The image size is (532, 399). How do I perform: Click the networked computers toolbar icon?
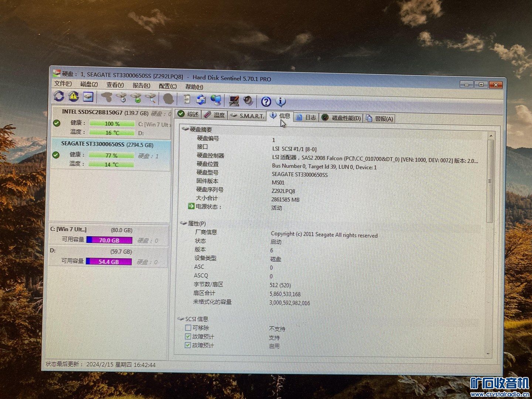coord(216,100)
